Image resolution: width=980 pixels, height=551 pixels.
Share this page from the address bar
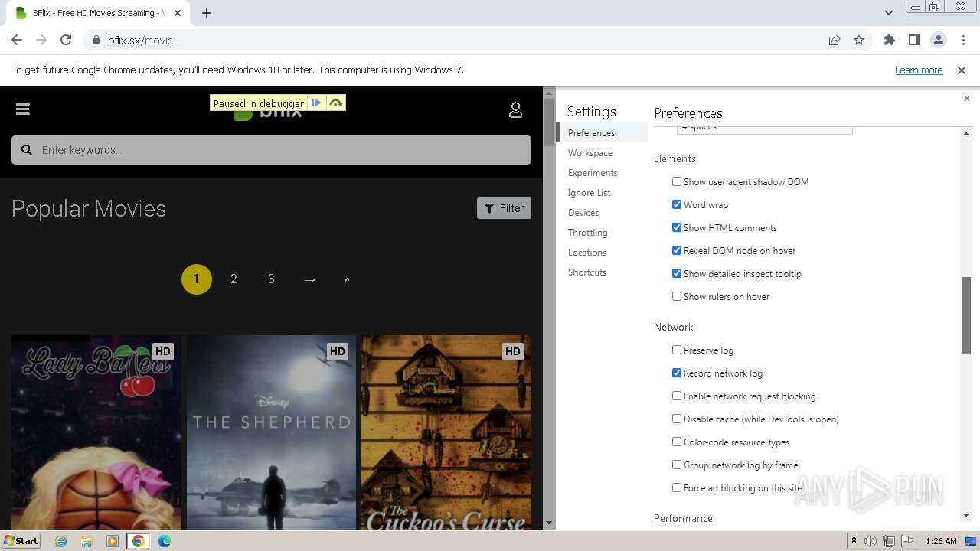(835, 40)
